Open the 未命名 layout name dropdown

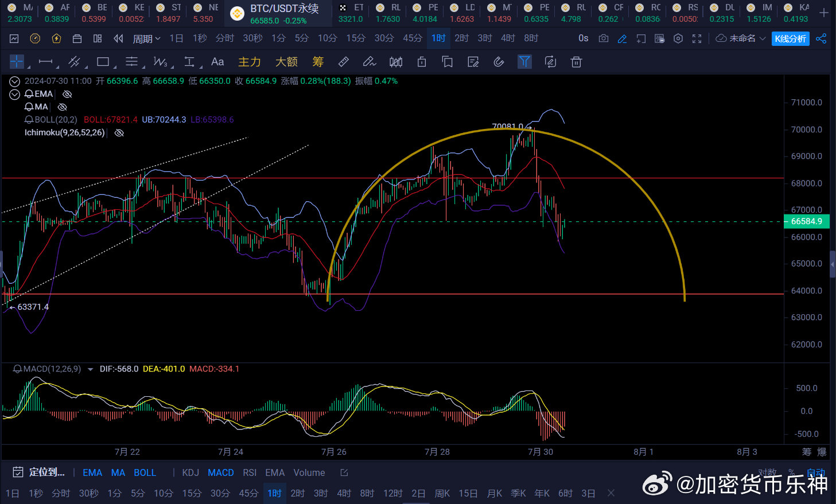pos(741,38)
